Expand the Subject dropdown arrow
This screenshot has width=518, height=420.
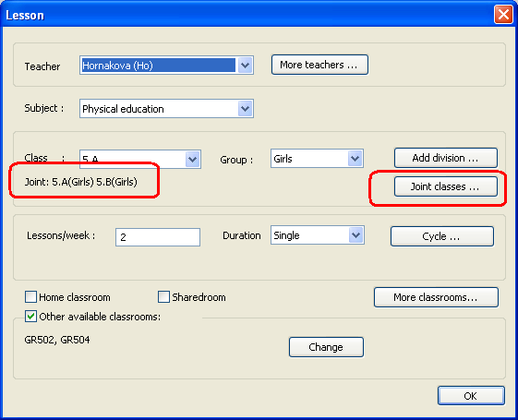(245, 108)
